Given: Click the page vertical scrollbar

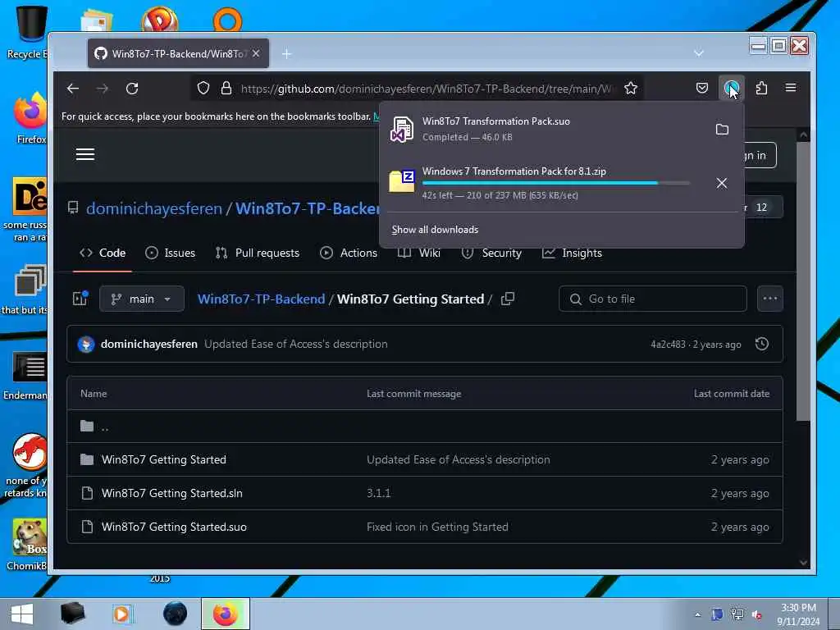Looking at the screenshot, I should [x=802, y=282].
